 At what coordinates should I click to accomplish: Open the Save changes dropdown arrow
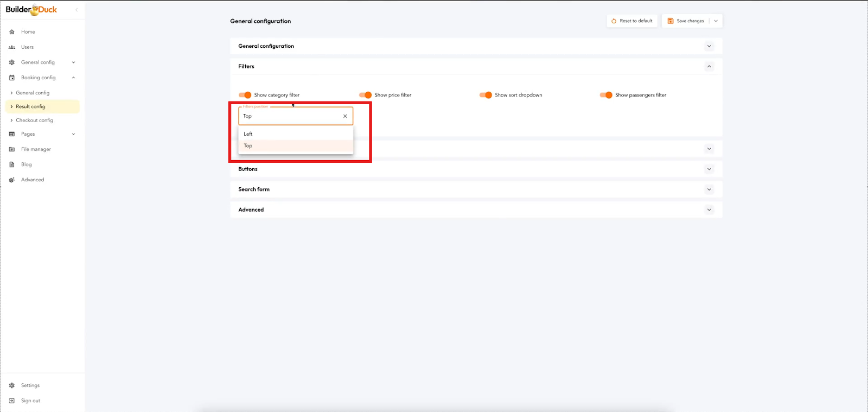click(x=716, y=21)
